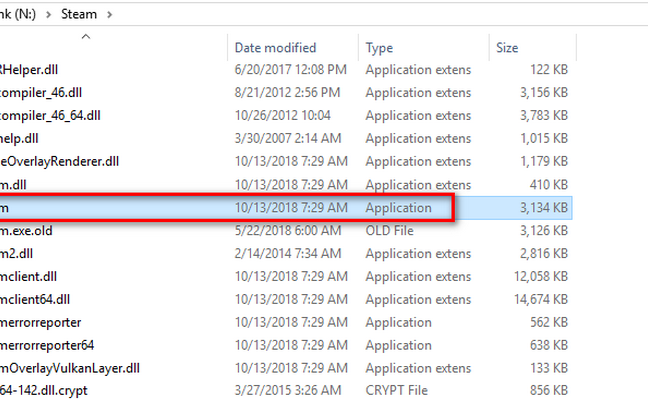
Task: Select the mOverlayVulkanLayer.dll file
Action: (70, 368)
